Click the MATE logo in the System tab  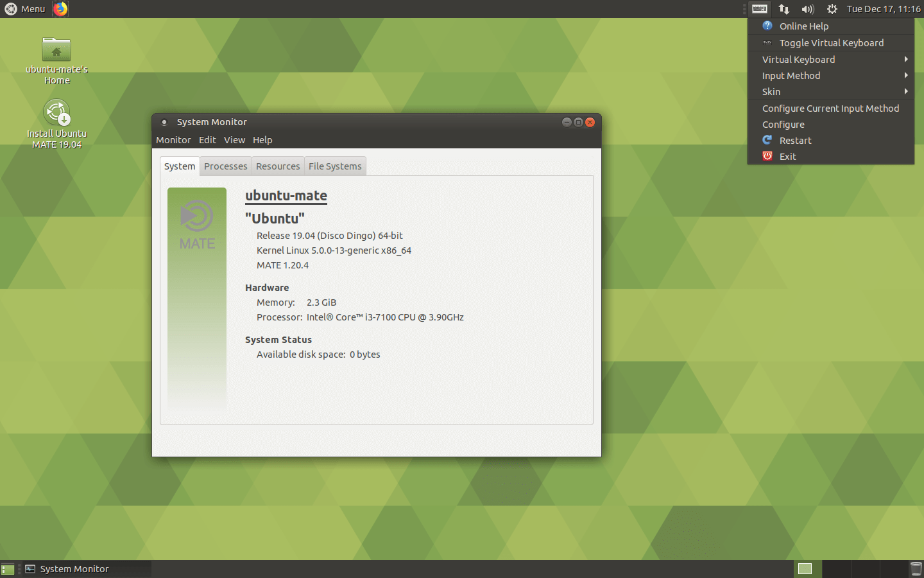click(x=197, y=225)
